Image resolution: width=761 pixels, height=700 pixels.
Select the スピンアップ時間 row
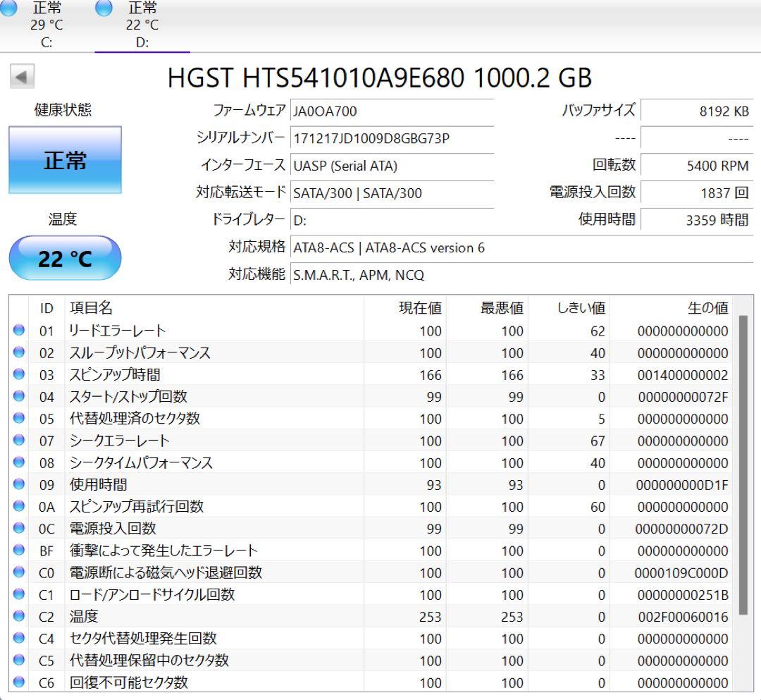(371, 374)
